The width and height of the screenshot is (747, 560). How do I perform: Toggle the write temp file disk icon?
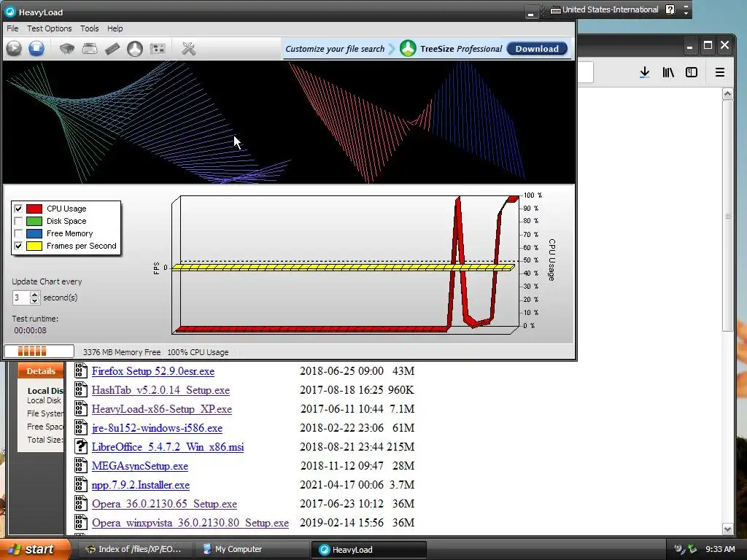[x=90, y=48]
